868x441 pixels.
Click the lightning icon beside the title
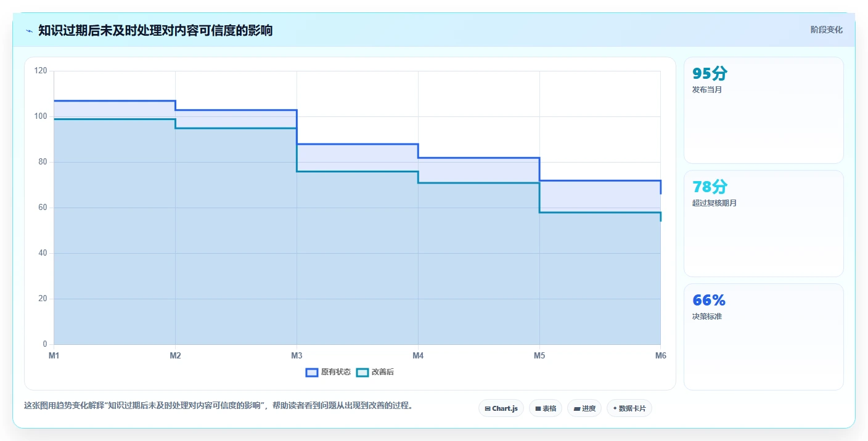click(x=29, y=31)
